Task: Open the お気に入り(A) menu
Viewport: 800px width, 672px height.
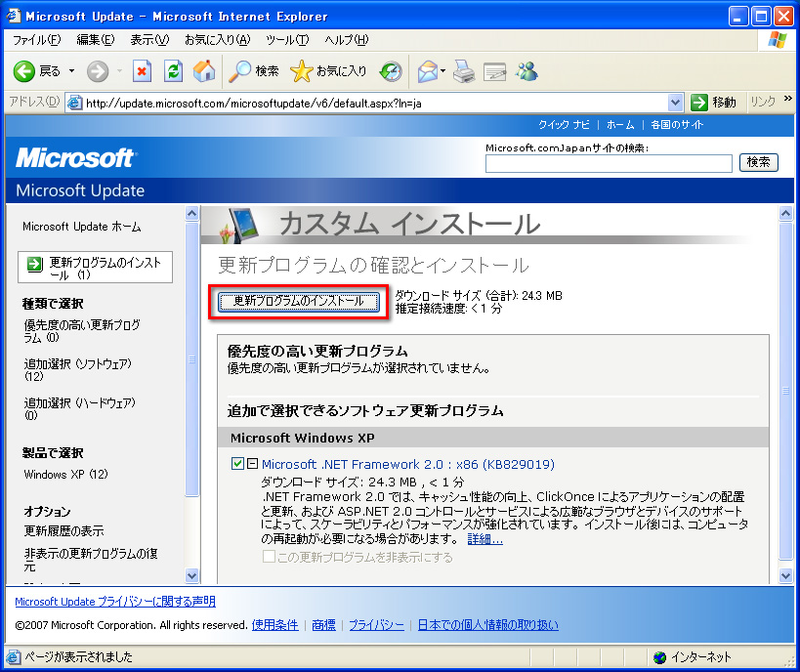Action: 218,40
